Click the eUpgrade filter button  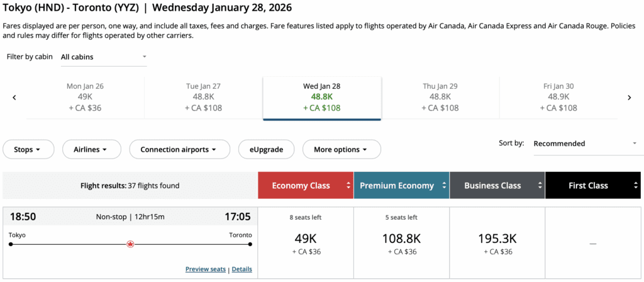click(266, 150)
